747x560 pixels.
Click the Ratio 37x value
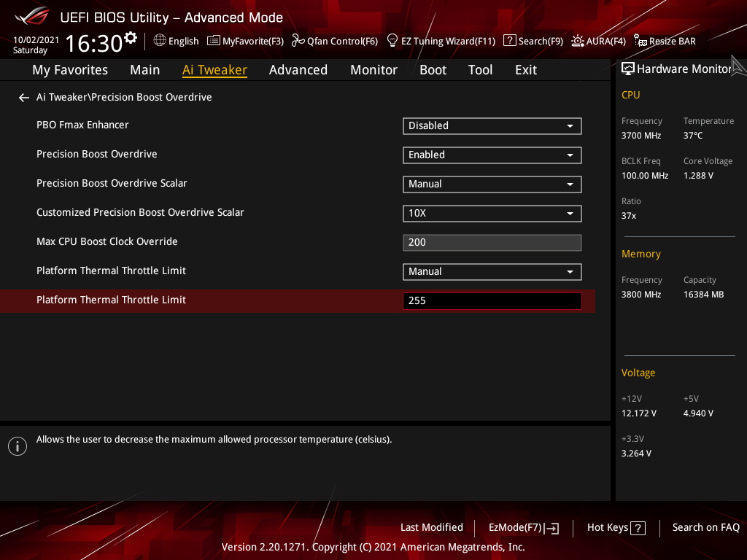click(628, 216)
